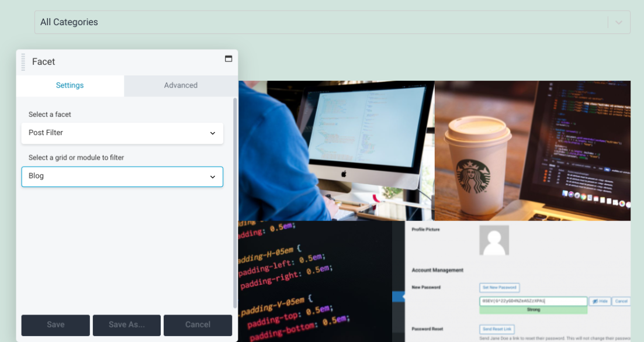The height and width of the screenshot is (342, 644).
Task: Click 'Select a grid or module to filter' label
Action: tap(76, 158)
